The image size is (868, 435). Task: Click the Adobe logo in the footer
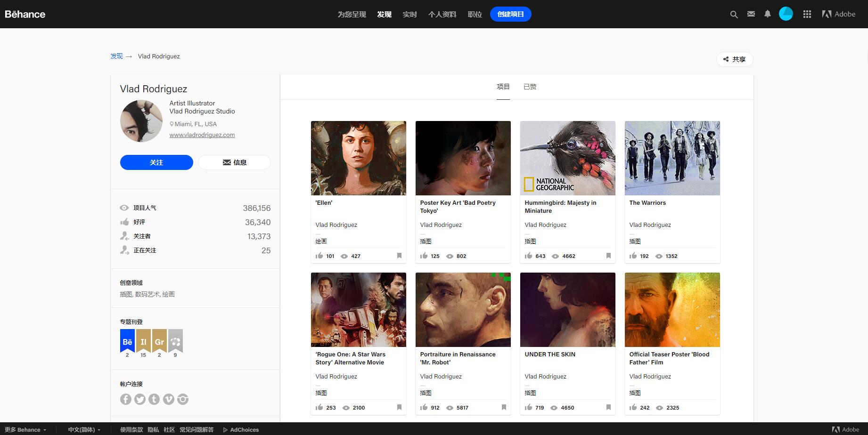point(845,429)
